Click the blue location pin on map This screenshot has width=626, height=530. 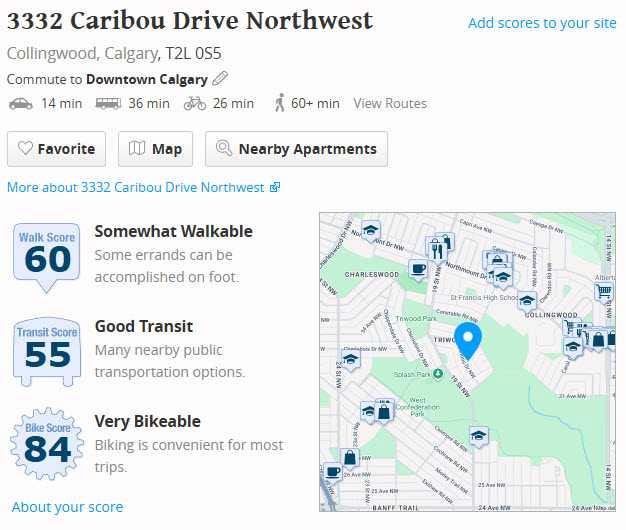467,340
